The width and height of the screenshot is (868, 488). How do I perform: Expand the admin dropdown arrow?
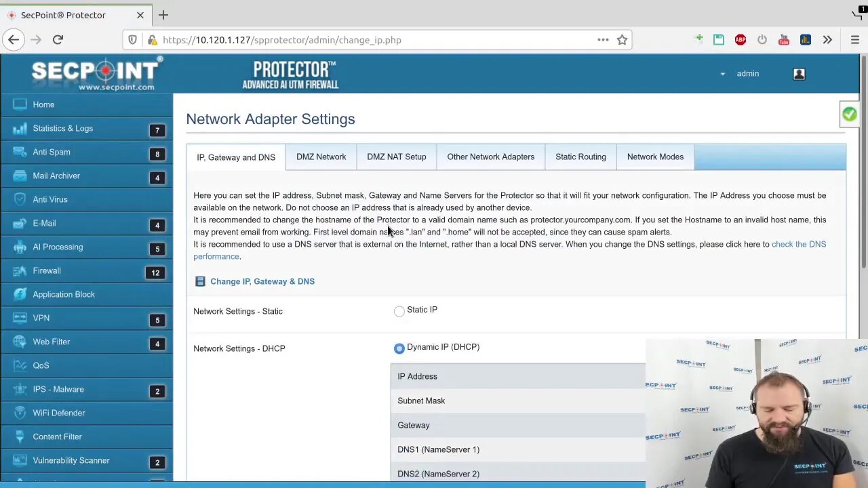coord(722,74)
